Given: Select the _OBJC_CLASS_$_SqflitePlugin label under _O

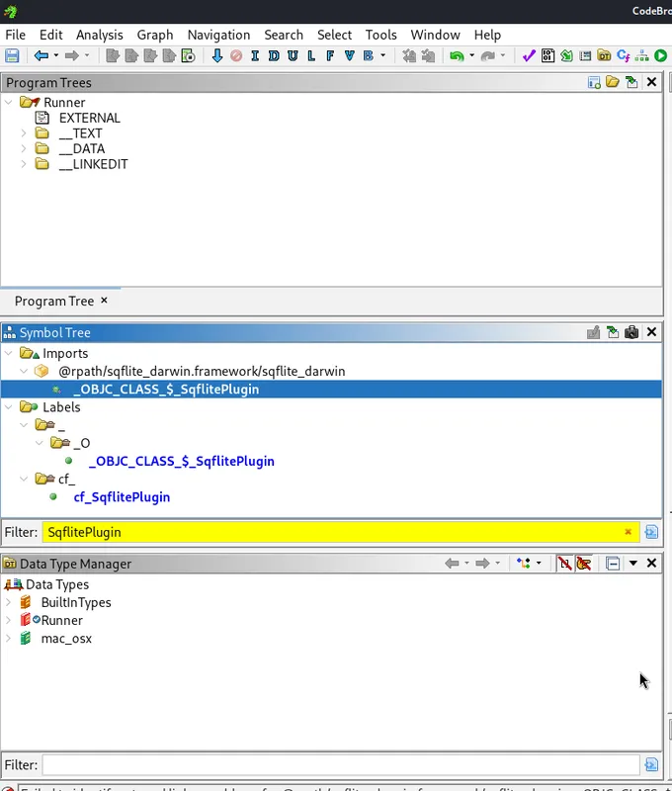Looking at the screenshot, I should (x=182, y=461).
